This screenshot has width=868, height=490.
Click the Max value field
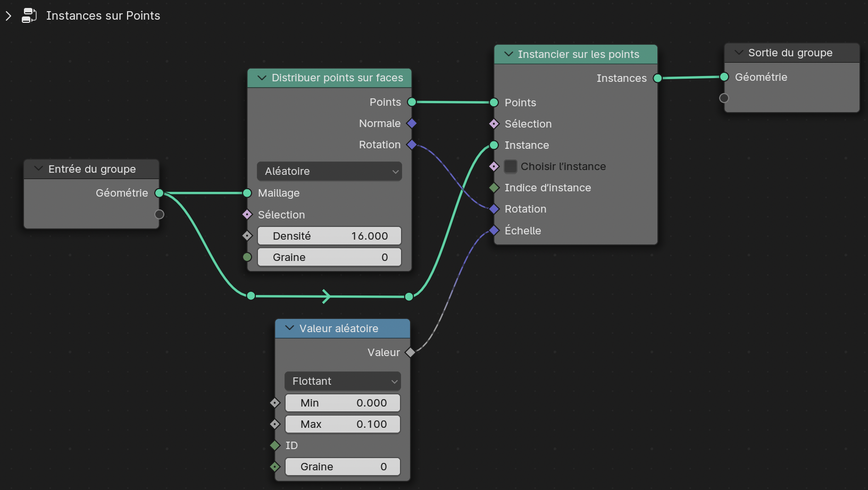pos(343,424)
